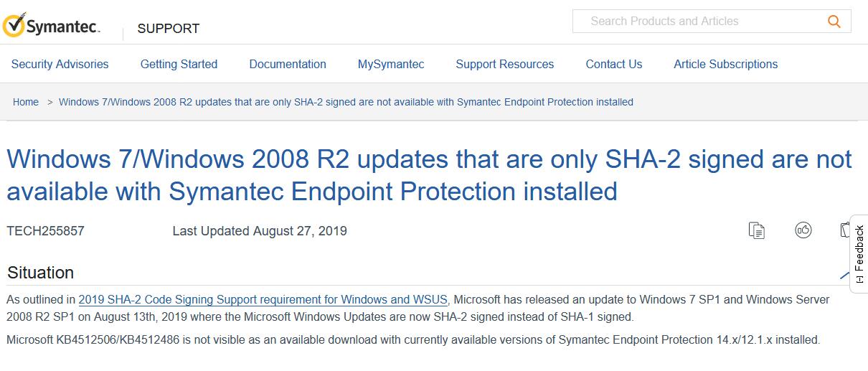Click the orange search magnifier icon
Image resolution: width=868 pixels, height=371 pixels.
834,22
